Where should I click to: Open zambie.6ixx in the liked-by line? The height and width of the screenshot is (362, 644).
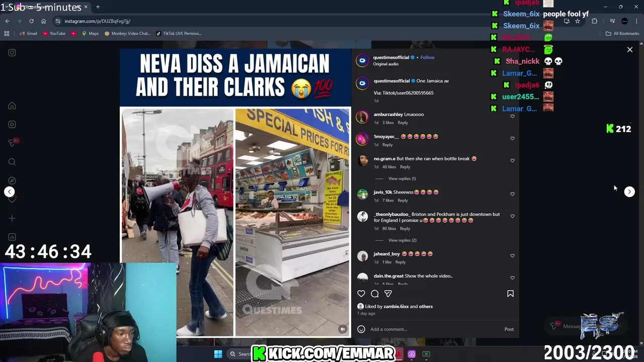pyautogui.click(x=396, y=307)
